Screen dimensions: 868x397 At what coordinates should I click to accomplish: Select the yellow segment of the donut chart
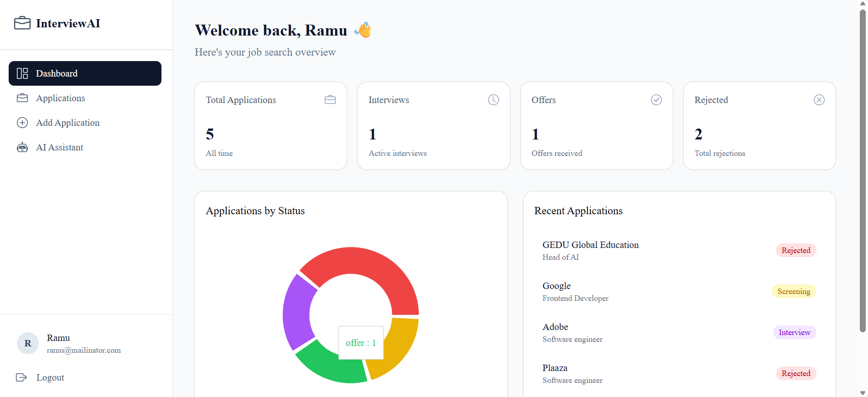[x=397, y=351]
